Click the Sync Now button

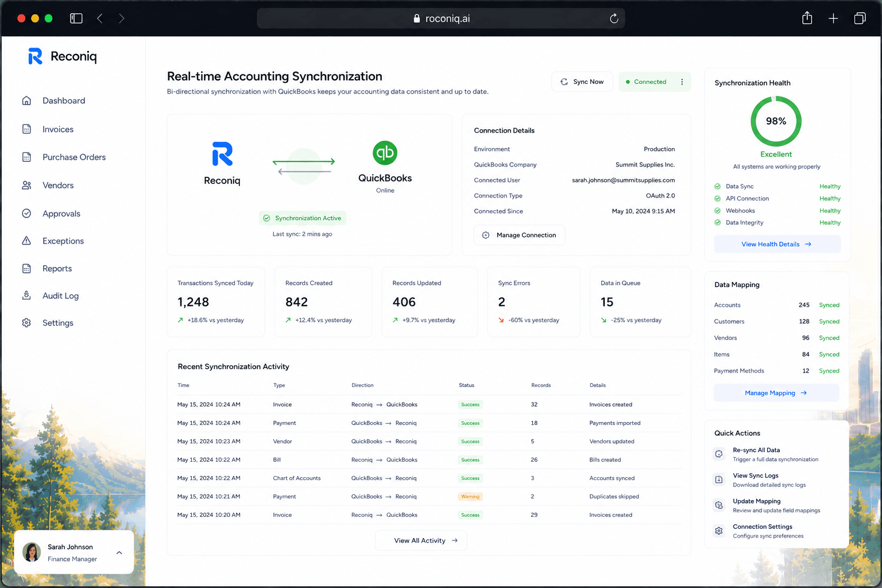[x=582, y=82]
